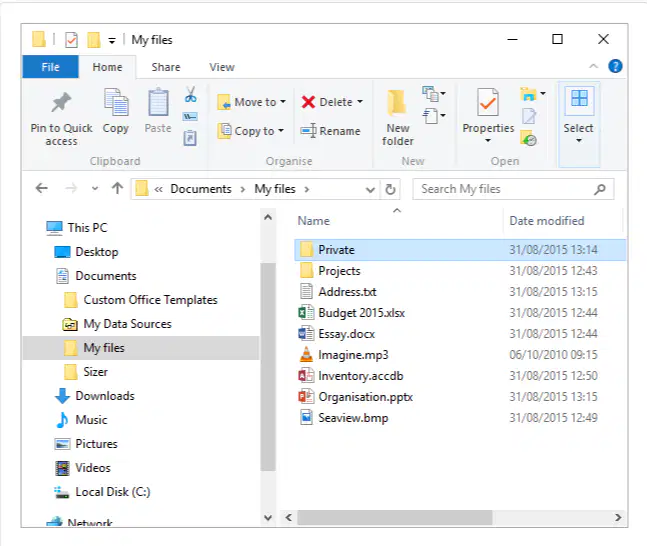647x546 pixels.
Task: Click the History icon in Open group
Action: (529, 138)
